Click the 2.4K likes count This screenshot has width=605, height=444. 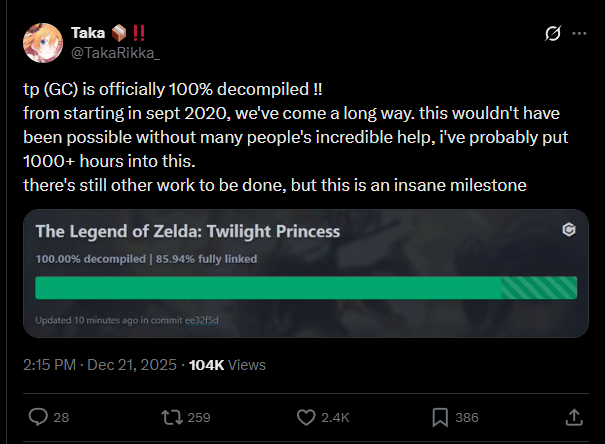point(335,417)
